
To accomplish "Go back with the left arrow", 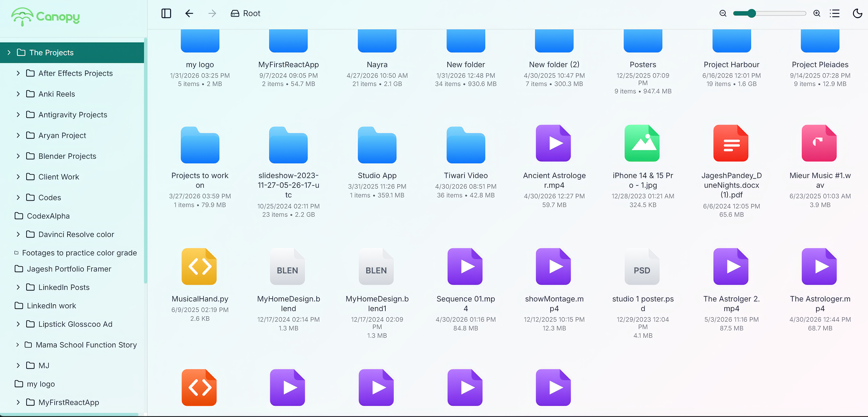I will [189, 14].
